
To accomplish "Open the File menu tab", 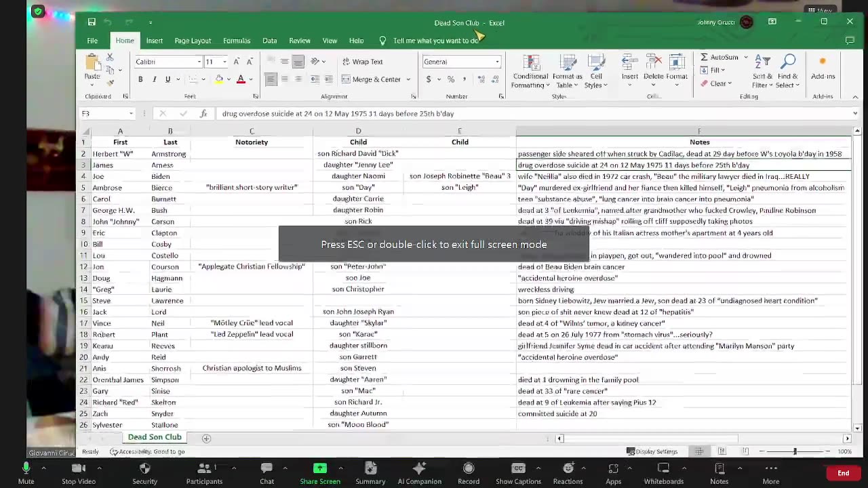I will 92,41.
